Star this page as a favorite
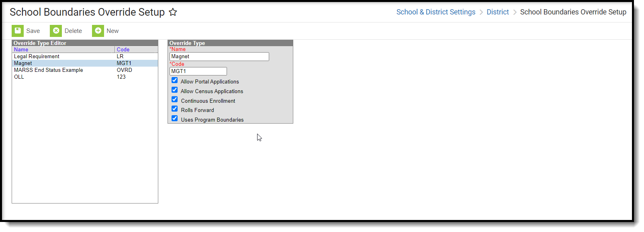 point(173,12)
